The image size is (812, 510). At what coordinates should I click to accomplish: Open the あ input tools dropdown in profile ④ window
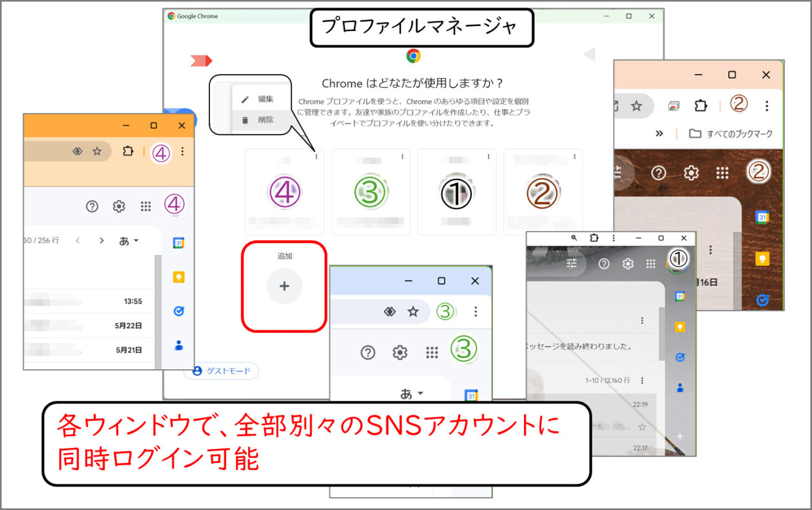click(129, 240)
